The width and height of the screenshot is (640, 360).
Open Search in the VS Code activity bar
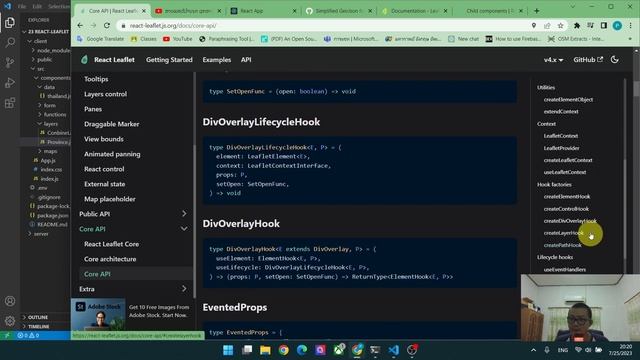10,42
